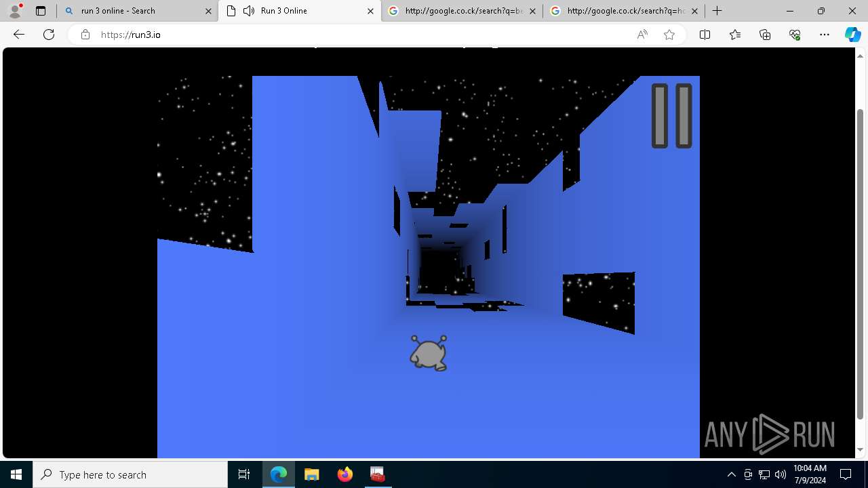This screenshot has height=488, width=868.
Task: Select the Run 3 Online tab
Action: pos(300,11)
